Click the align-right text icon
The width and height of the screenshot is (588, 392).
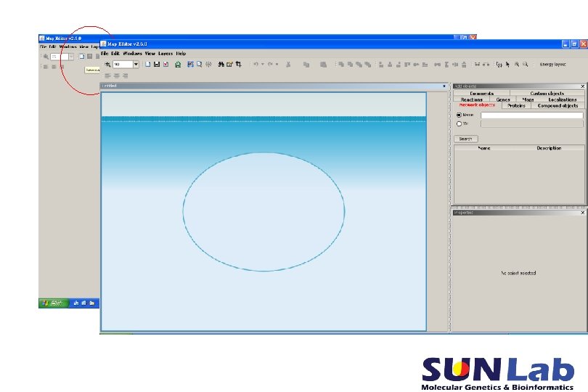pyautogui.click(x=126, y=75)
